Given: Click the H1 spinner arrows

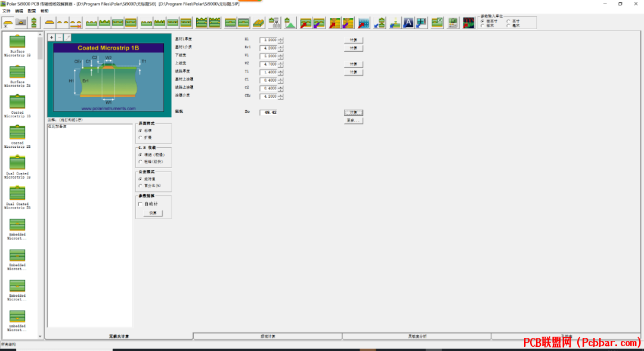Looking at the screenshot, I should point(280,41).
